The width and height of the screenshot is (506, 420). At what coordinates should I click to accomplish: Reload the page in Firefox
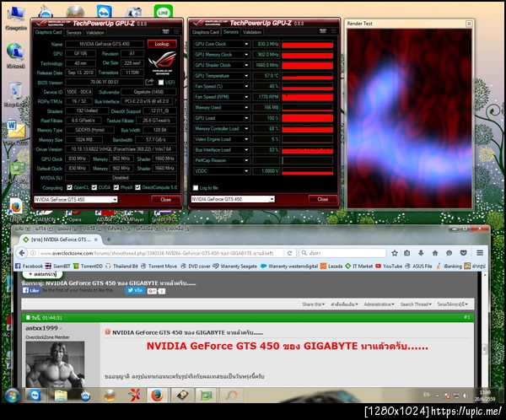pos(289,253)
